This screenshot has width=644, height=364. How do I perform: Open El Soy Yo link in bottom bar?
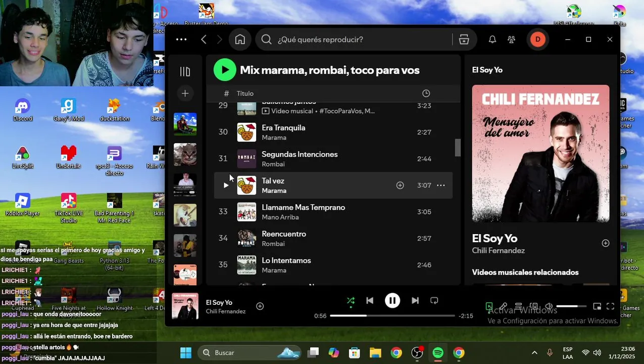pyautogui.click(x=219, y=302)
